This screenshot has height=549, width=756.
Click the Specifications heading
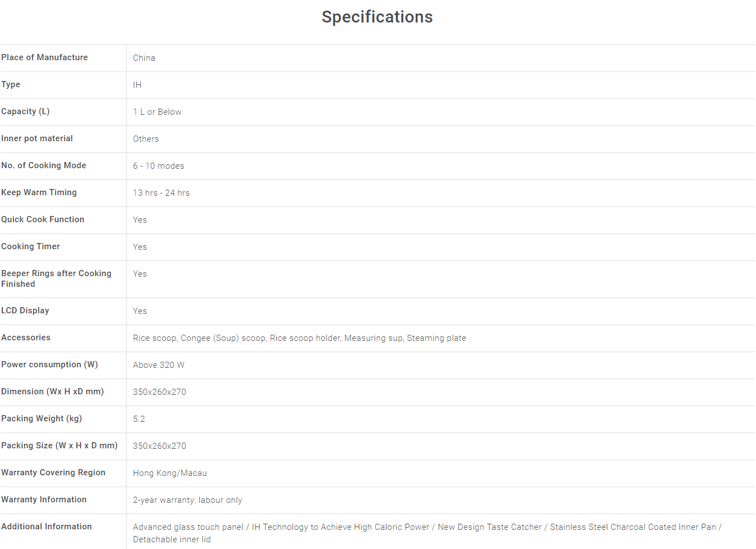tap(377, 17)
